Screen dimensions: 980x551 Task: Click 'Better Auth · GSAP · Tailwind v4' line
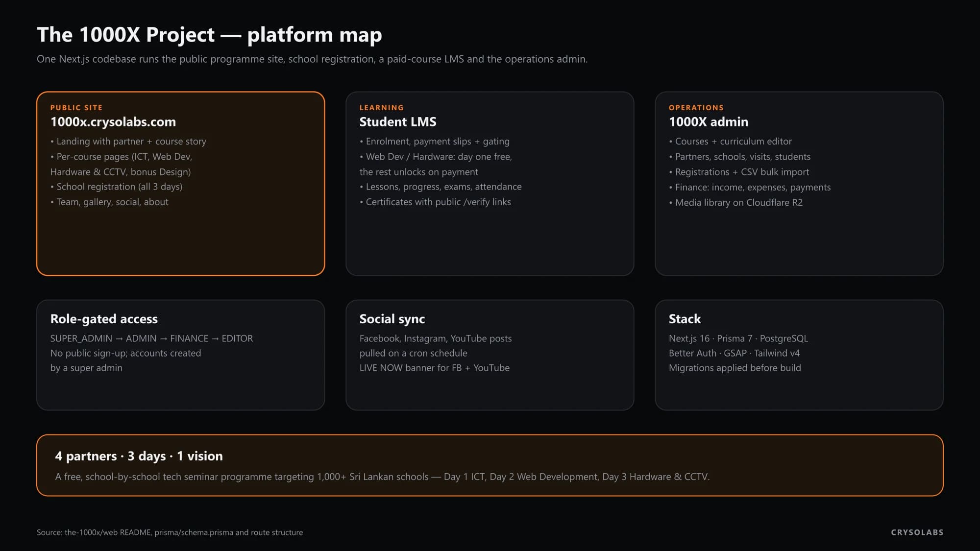point(734,353)
